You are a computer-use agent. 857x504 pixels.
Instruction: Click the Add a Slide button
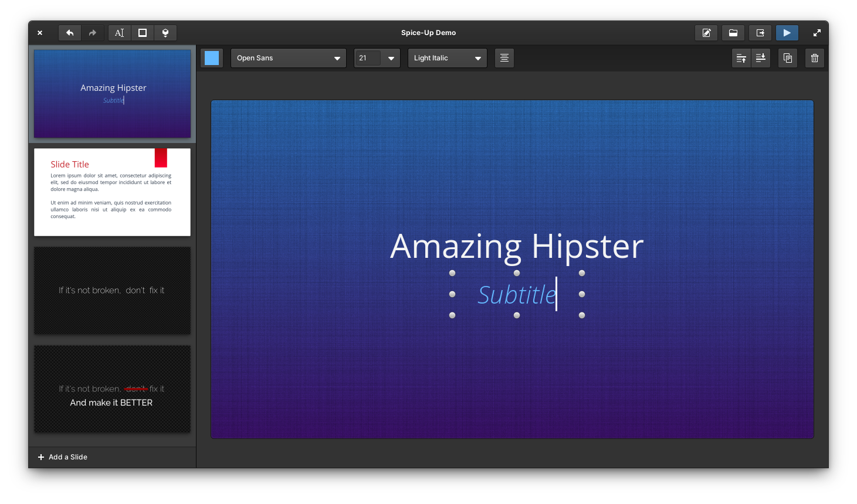[63, 457]
